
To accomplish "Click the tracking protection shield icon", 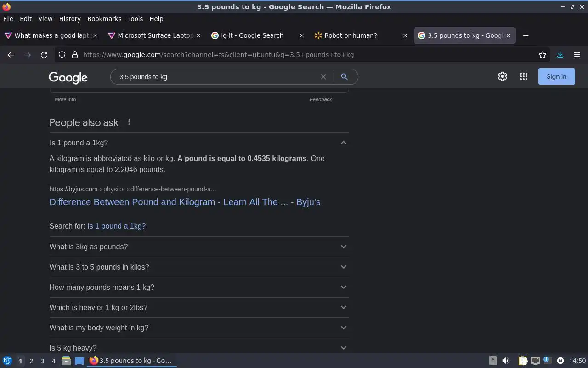I will [x=62, y=55].
